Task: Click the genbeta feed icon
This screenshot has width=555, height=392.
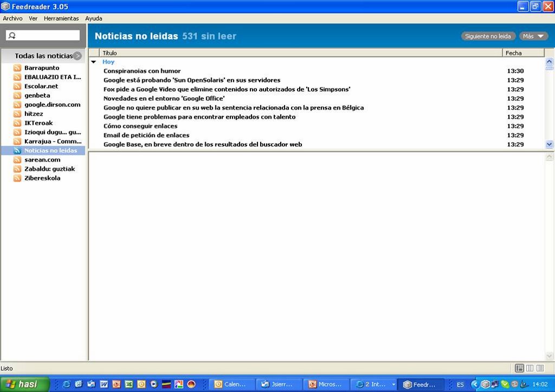Action: click(17, 95)
